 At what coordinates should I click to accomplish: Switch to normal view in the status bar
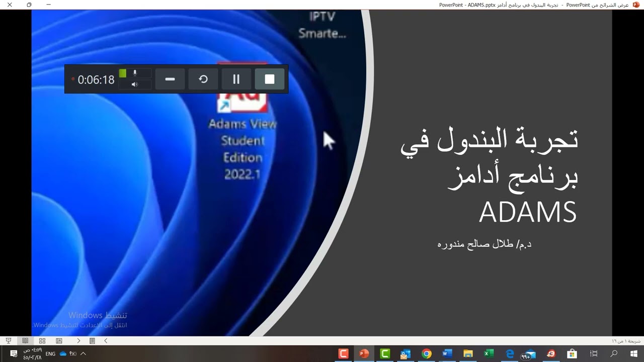pos(59,341)
